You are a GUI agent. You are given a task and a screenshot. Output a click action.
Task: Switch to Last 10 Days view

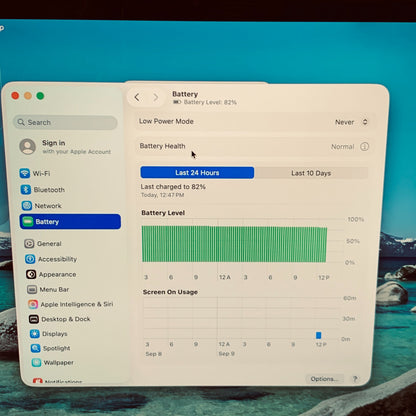pos(311,173)
